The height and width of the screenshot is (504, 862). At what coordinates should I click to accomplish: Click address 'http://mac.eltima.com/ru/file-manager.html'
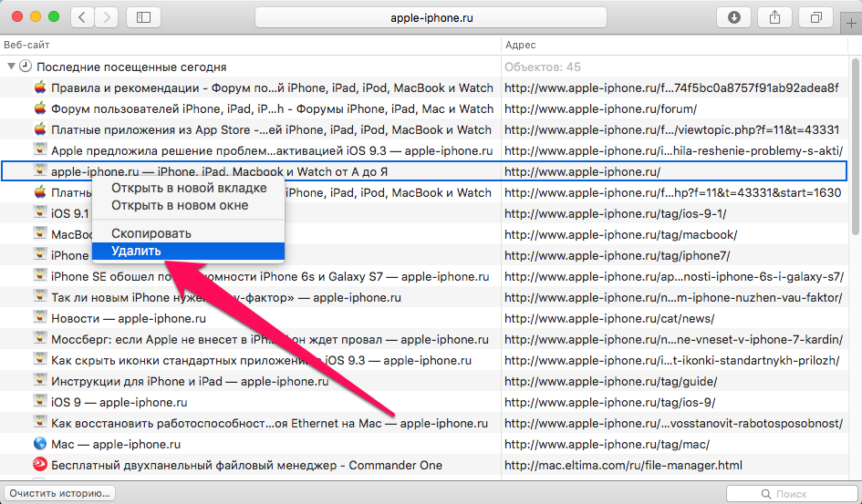[x=623, y=466]
